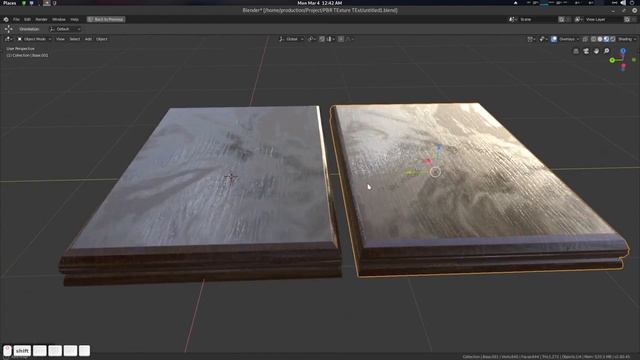The image size is (640, 360).
Task: Toggle camera view navigation icon
Action: [586, 51]
